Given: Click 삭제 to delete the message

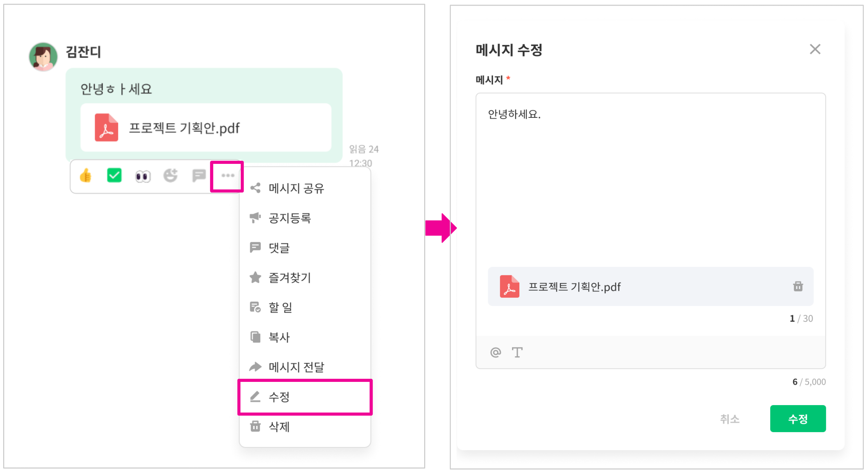Looking at the screenshot, I should (279, 427).
